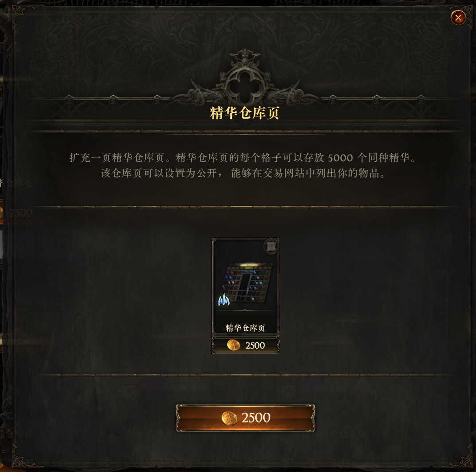Click the golden 精华仓库页 dialog title
The height and width of the screenshot is (472, 476).
pyautogui.click(x=244, y=113)
